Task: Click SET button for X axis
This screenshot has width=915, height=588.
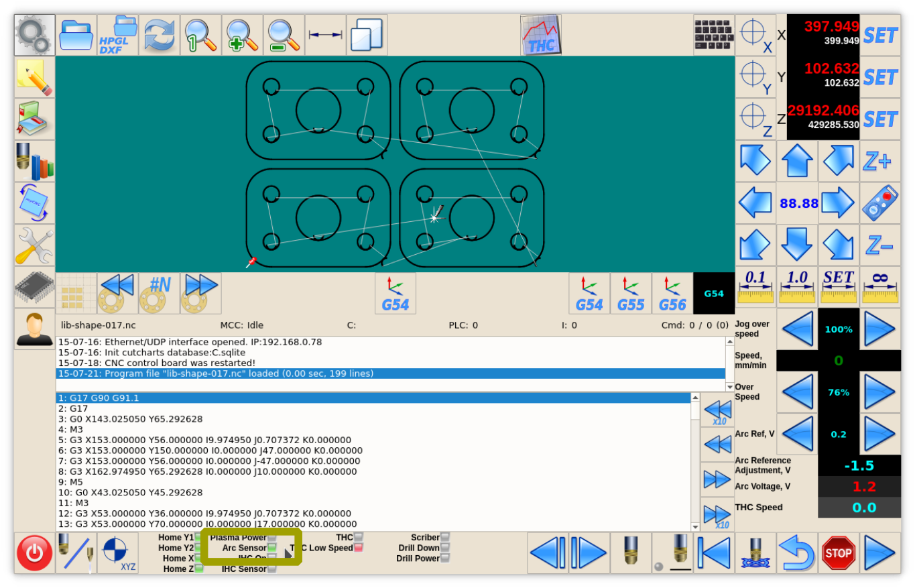Action: [x=880, y=35]
